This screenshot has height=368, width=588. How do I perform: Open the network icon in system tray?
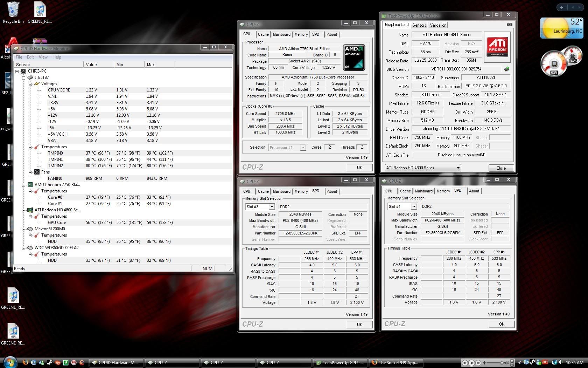555,362
